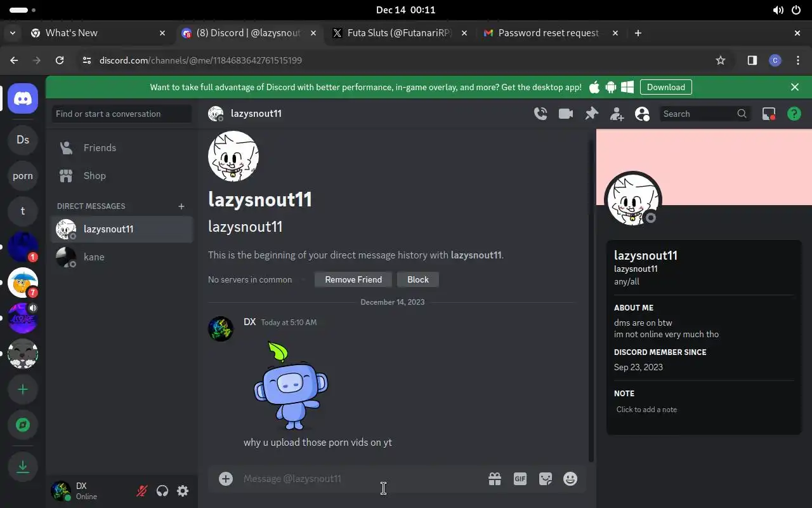
Task: Reload the page
Action: click(x=60, y=60)
